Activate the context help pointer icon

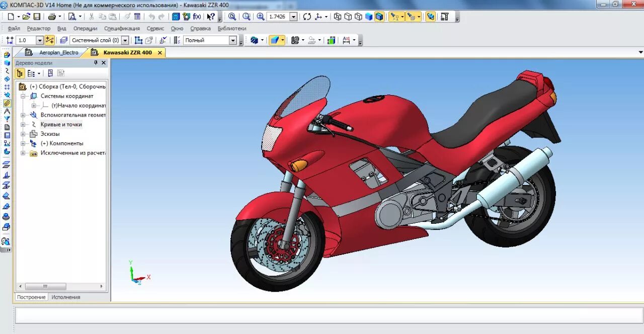click(211, 17)
